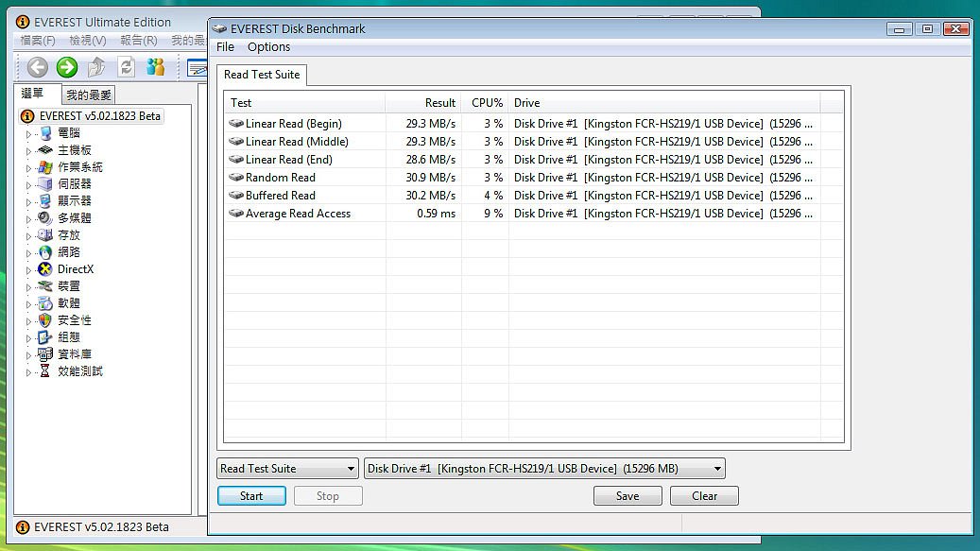Select the 作業系統 Windows flag icon
Screen dimensions: 980x551
coord(45,167)
